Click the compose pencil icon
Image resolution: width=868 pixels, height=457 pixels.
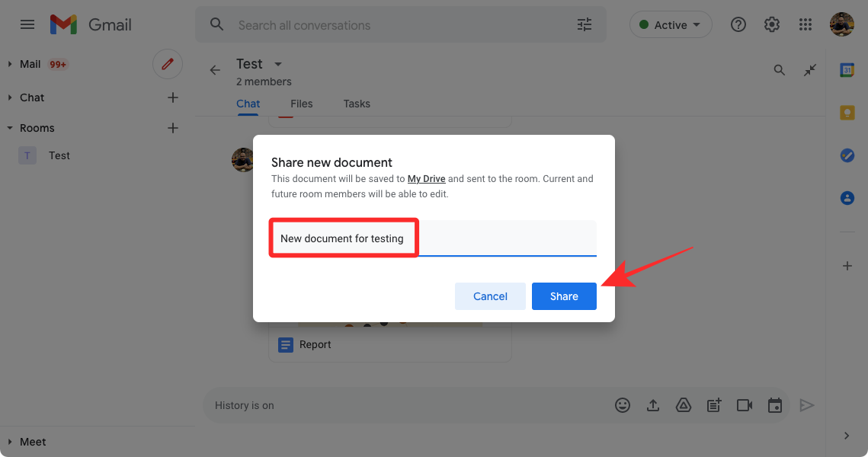pyautogui.click(x=168, y=64)
